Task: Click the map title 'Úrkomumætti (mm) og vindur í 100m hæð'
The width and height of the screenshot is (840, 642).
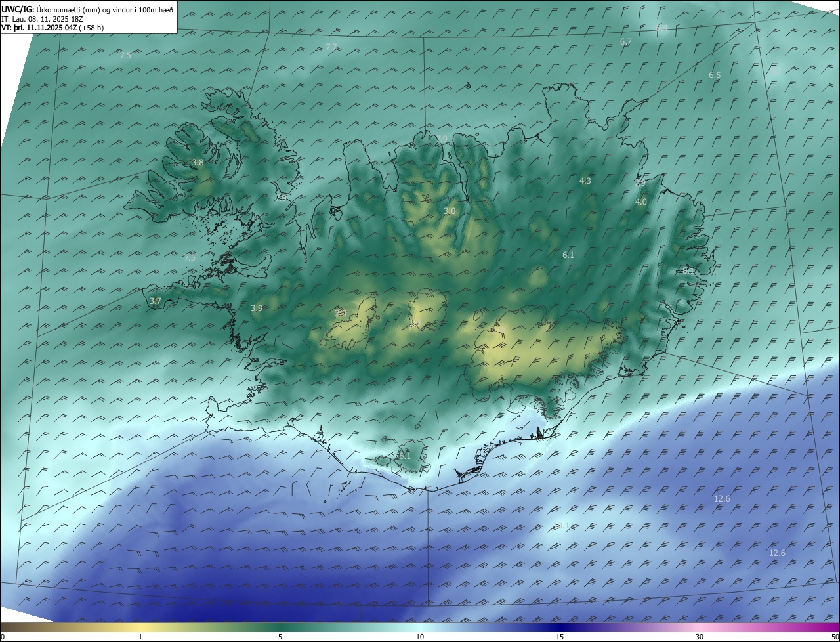Action: coord(104,9)
